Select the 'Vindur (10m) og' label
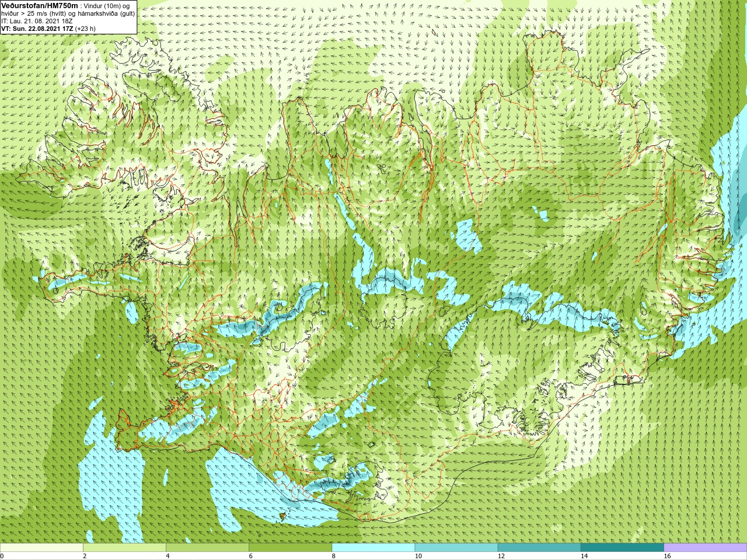The width and height of the screenshot is (747, 560). pos(107,6)
